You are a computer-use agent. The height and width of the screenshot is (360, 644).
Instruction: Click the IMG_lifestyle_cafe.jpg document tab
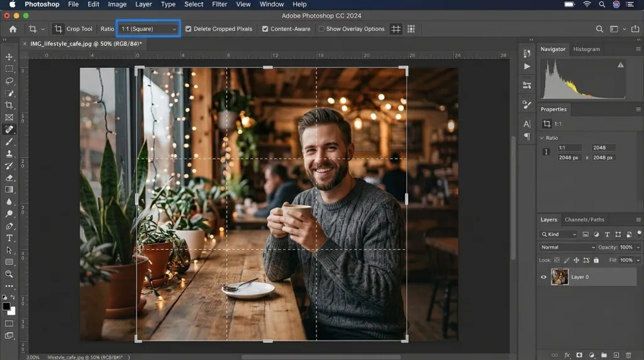tap(86, 43)
